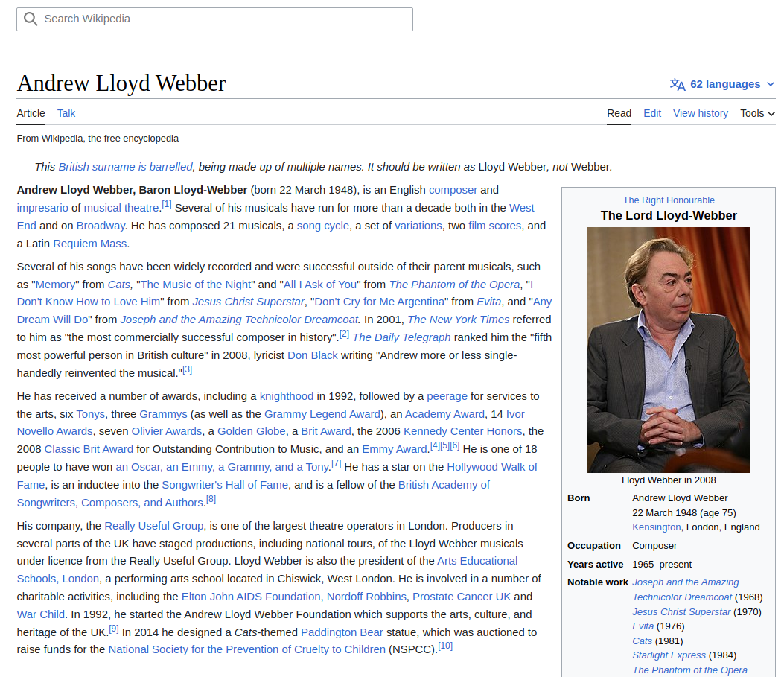Viewport: 784px width, 677px height.
Task: Open the View history tab
Action: click(701, 113)
